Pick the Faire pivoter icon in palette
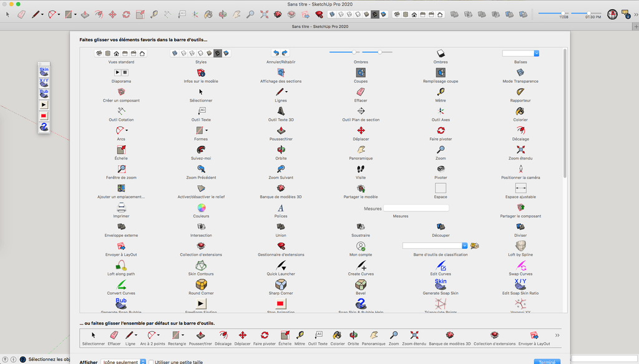Viewport: 639px width, 364px height. [441, 130]
